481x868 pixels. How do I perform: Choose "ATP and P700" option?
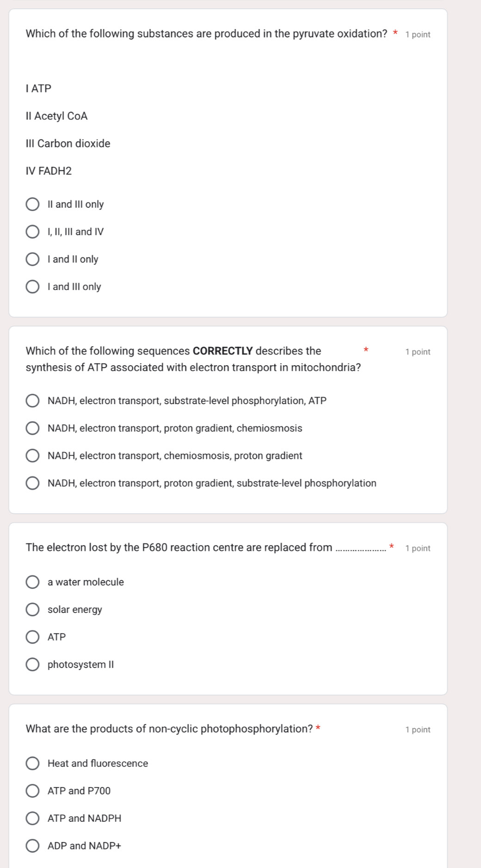[33, 791]
